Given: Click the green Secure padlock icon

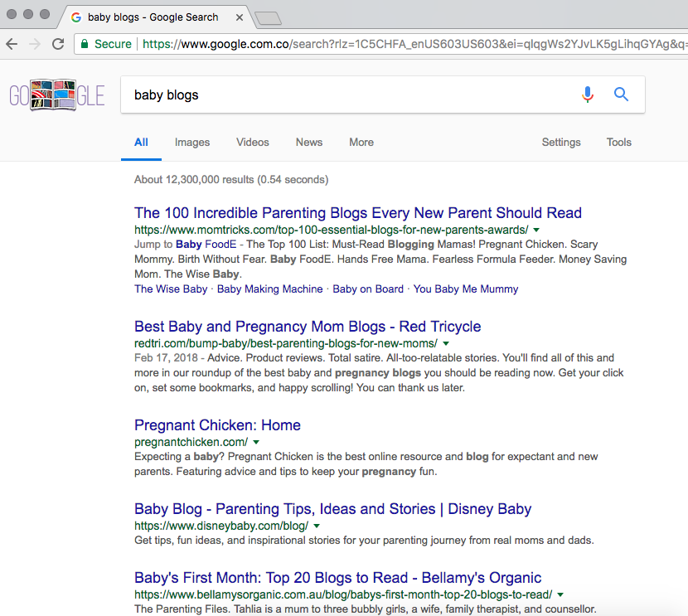Looking at the screenshot, I should click(x=85, y=44).
